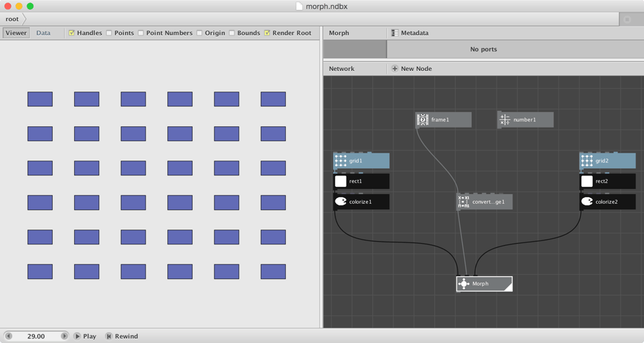644x343 pixels.
Task: Click the No ports text
Action: coord(484,50)
